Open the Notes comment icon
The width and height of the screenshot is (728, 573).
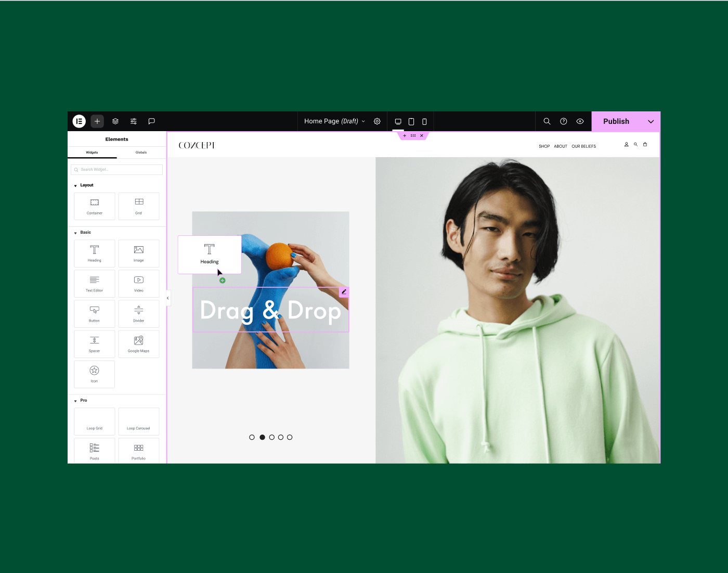[151, 121]
